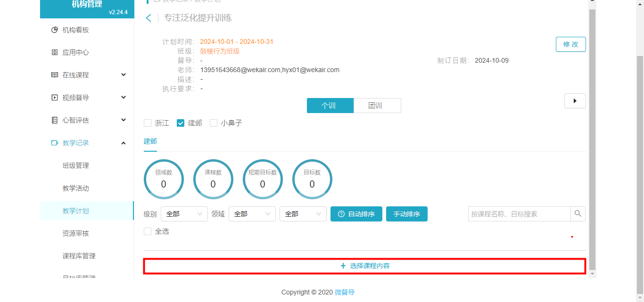Click the 领域数 circular counter
Screen dimensions: 644x302
[x=164, y=180]
